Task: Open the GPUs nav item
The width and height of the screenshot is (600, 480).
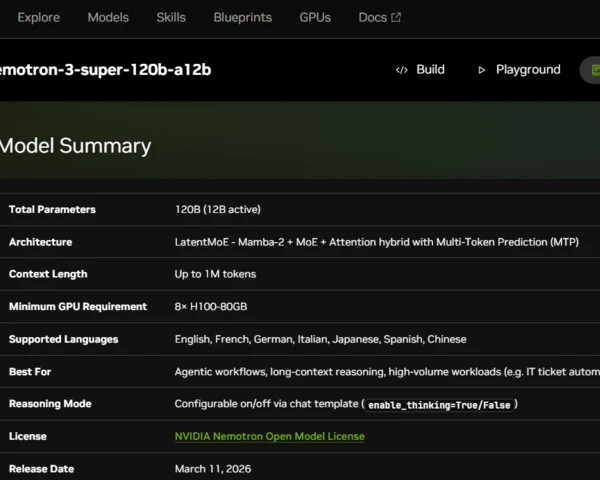Action: coord(315,18)
